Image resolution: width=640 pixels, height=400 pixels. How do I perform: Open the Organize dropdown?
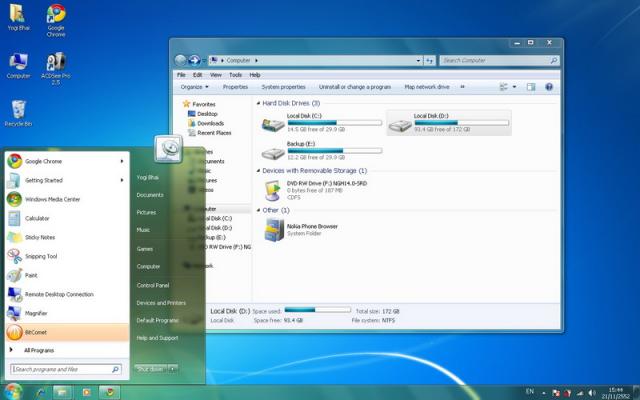click(x=194, y=87)
